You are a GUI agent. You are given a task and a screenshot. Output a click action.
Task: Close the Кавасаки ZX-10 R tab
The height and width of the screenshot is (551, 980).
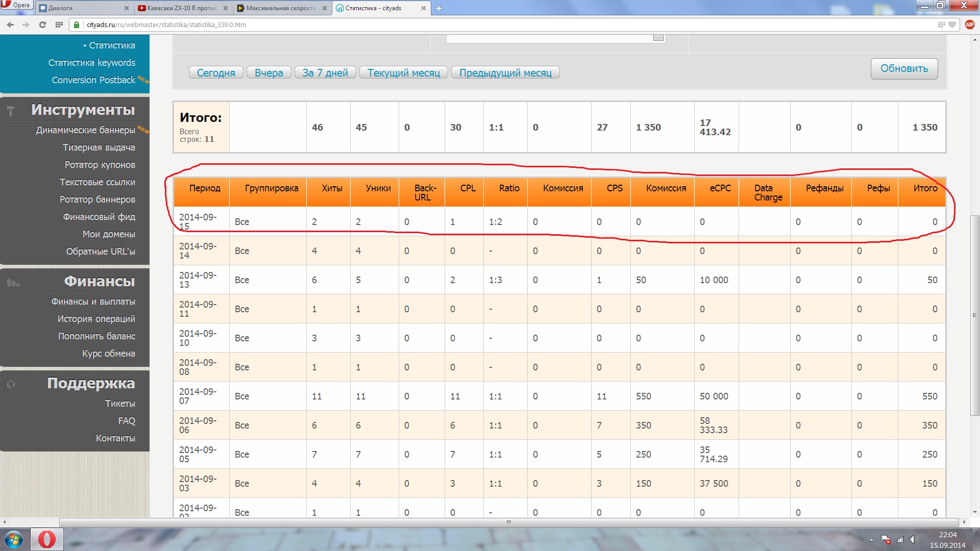(225, 8)
